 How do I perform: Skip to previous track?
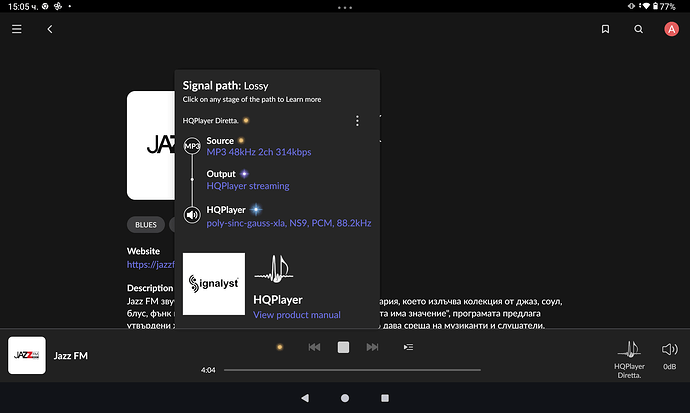tap(314, 347)
